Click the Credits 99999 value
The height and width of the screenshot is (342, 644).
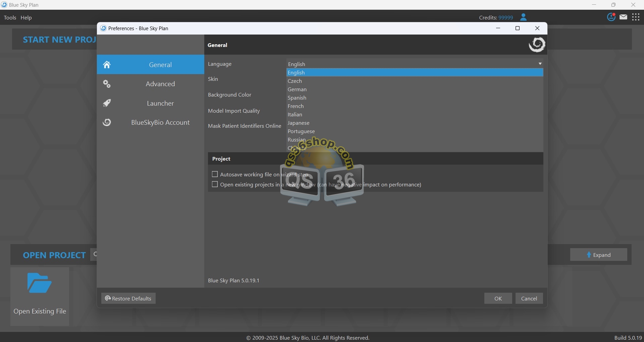pyautogui.click(x=505, y=17)
